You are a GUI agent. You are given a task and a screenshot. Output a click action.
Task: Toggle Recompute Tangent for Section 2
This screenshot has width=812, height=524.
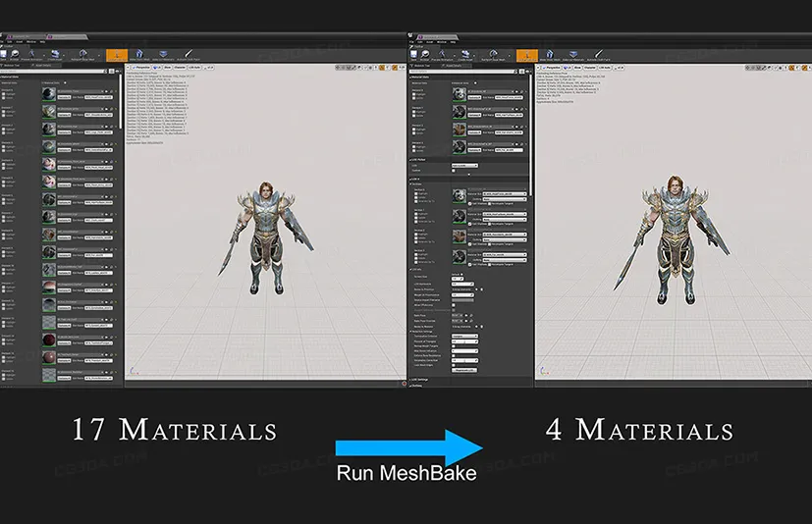[x=489, y=244]
